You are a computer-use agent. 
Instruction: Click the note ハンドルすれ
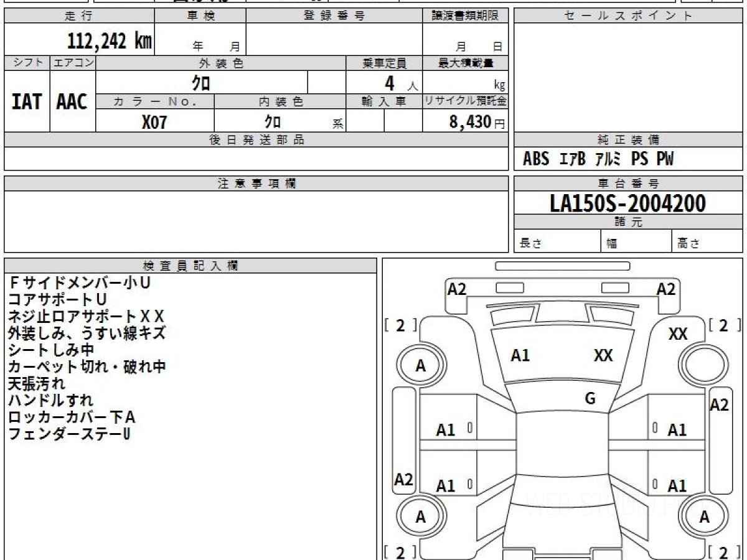click(51, 400)
